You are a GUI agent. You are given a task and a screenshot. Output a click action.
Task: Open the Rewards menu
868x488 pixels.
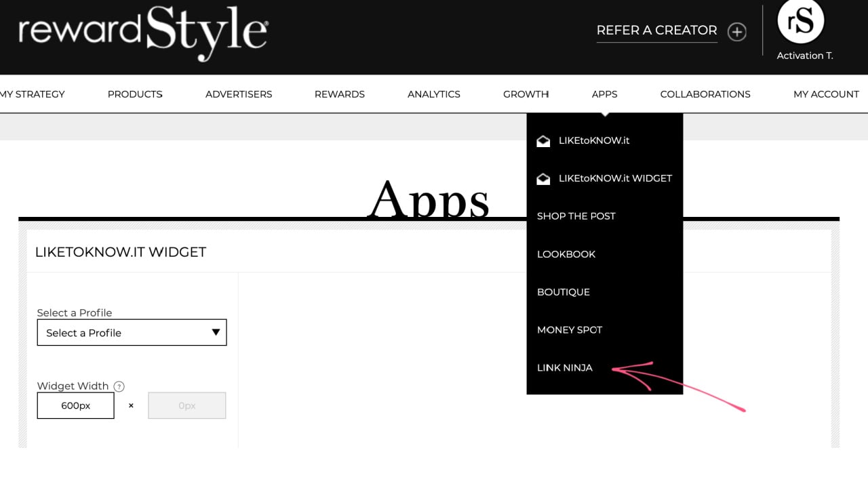(340, 94)
